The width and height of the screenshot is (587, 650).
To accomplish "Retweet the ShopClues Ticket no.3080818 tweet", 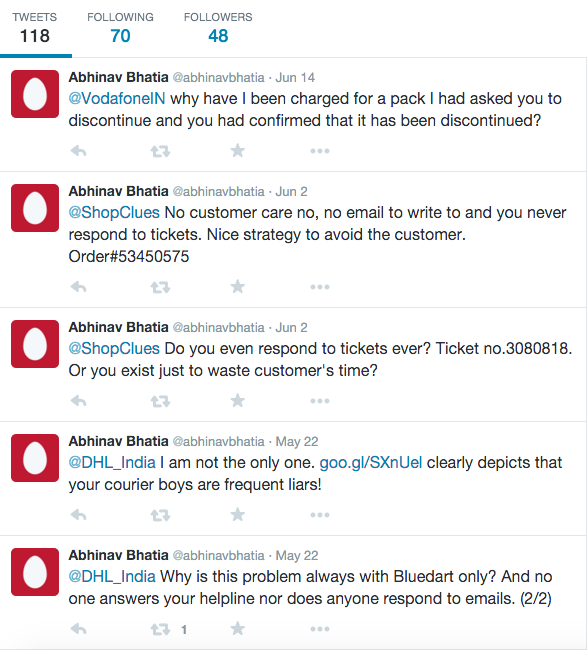I will click(x=160, y=401).
